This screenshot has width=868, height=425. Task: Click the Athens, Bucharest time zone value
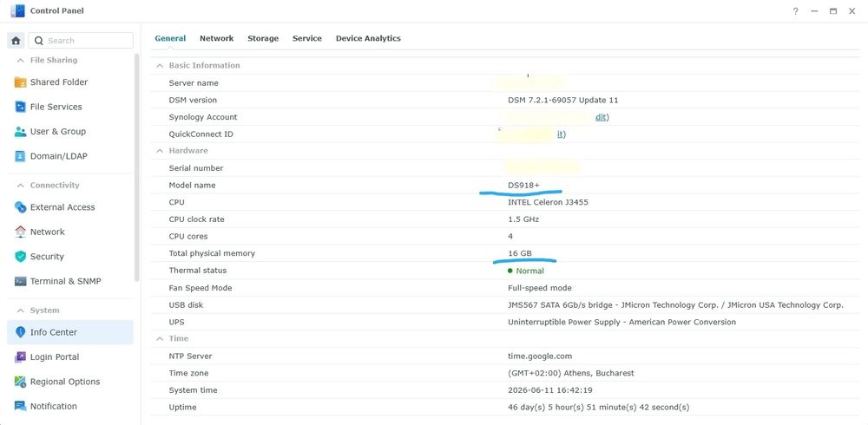(x=571, y=374)
